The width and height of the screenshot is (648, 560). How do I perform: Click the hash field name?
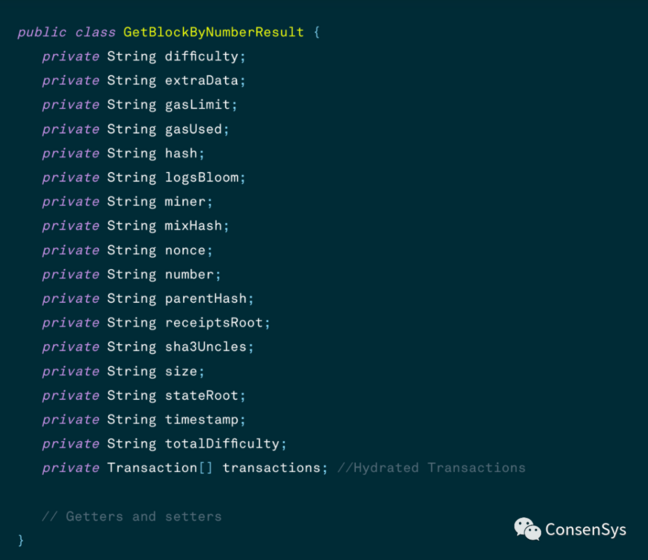click(x=181, y=153)
